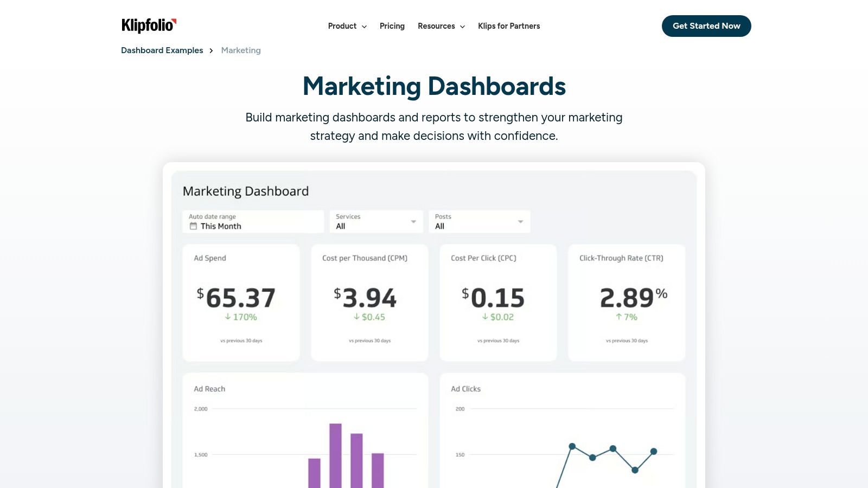Click the calendar icon beside This Month
The height and width of the screenshot is (488, 868).
coord(194,226)
